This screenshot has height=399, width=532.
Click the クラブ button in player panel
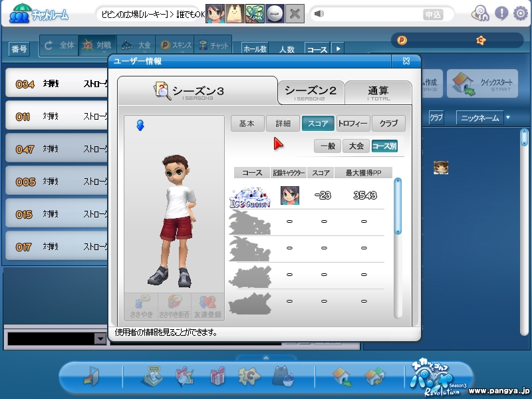click(x=436, y=118)
